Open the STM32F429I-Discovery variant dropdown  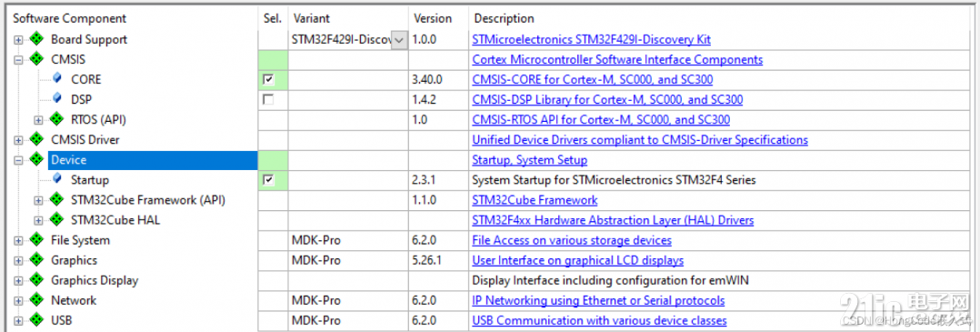click(x=399, y=39)
